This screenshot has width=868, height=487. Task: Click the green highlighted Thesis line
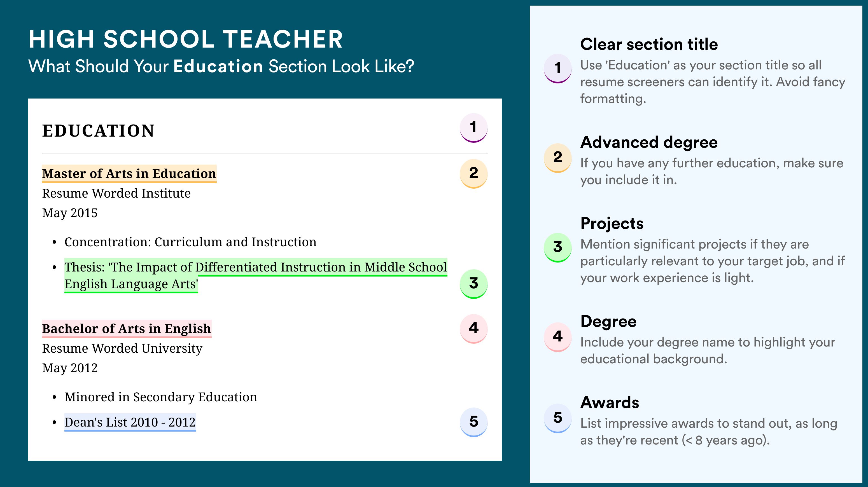point(256,275)
